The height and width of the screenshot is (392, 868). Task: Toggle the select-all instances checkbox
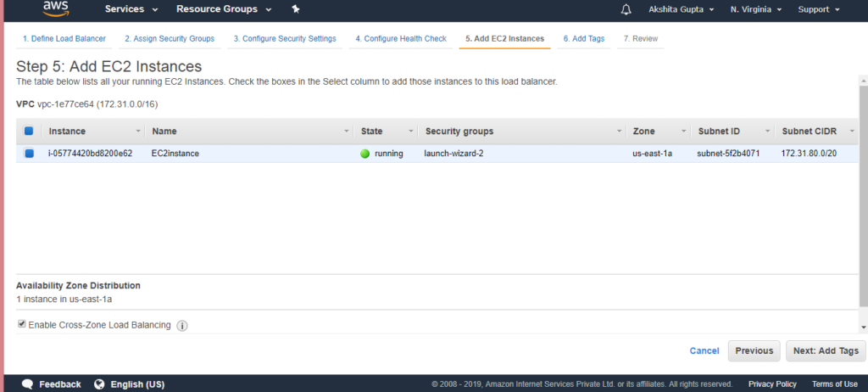click(x=29, y=132)
